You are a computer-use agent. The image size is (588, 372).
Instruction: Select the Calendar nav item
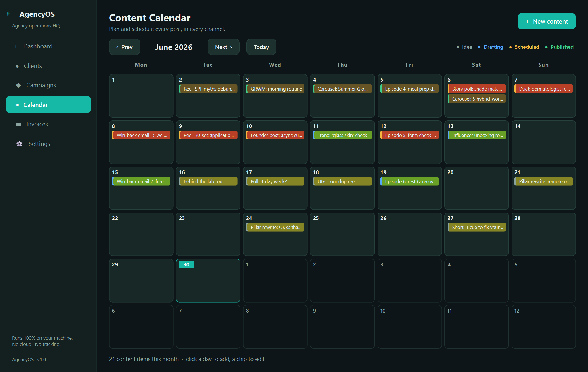[48, 105]
